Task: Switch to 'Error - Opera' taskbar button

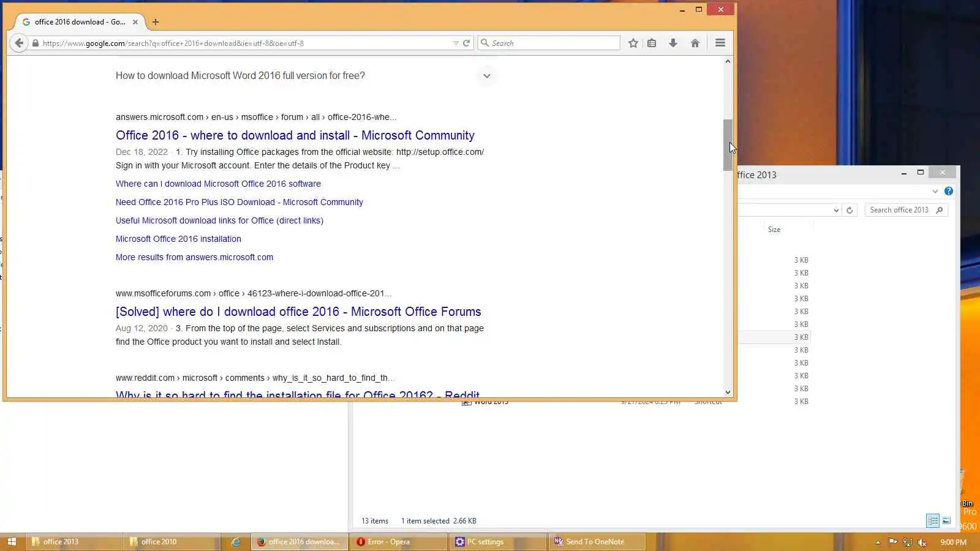Action: click(x=398, y=542)
